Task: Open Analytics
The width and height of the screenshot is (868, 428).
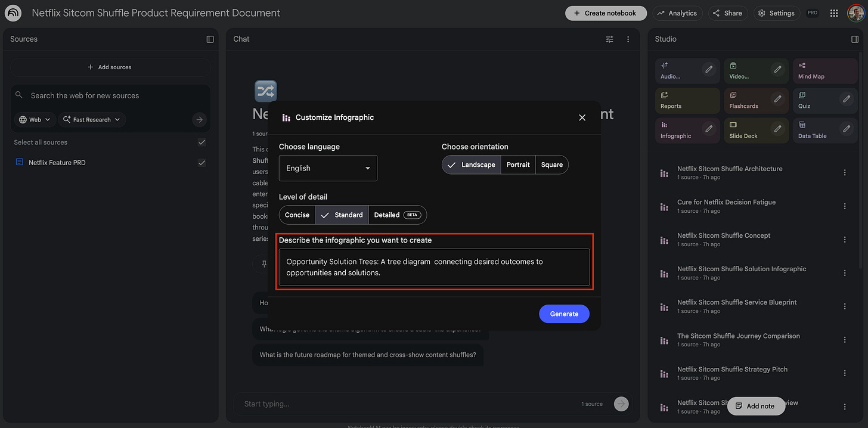Action: coord(677,13)
